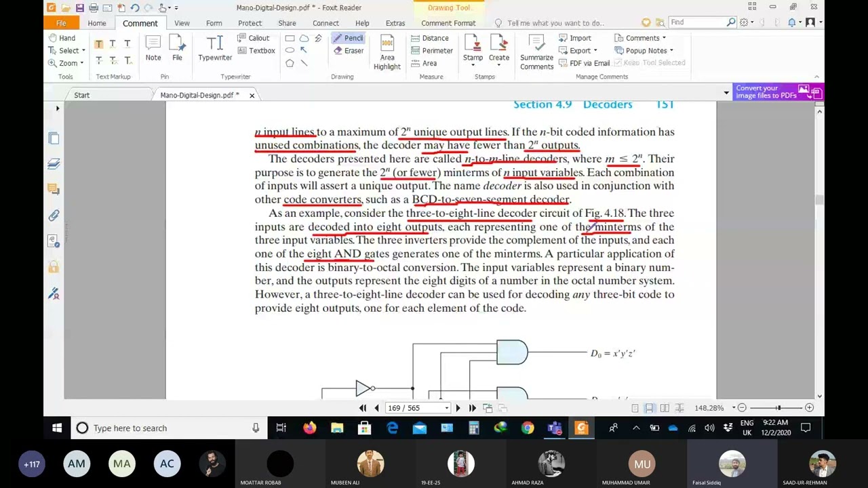Screen dimensions: 868x488
Task: Select the Distance measure tool
Action: coord(430,38)
